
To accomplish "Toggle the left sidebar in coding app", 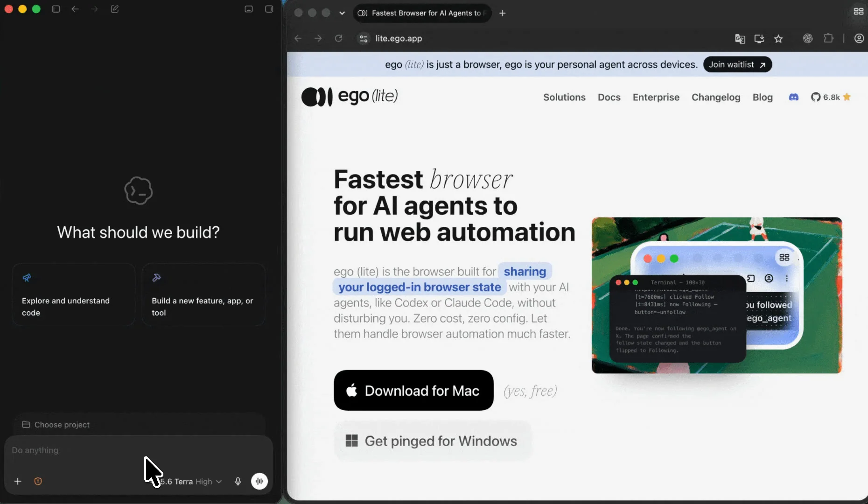I will click(x=56, y=9).
